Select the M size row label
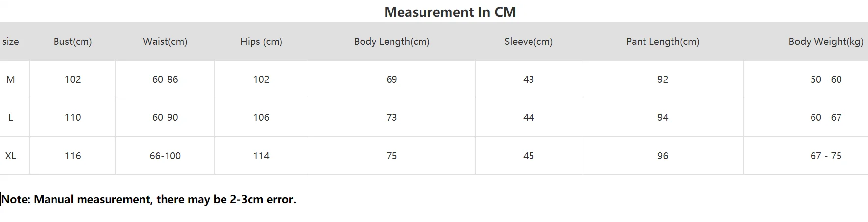 [x=11, y=79]
